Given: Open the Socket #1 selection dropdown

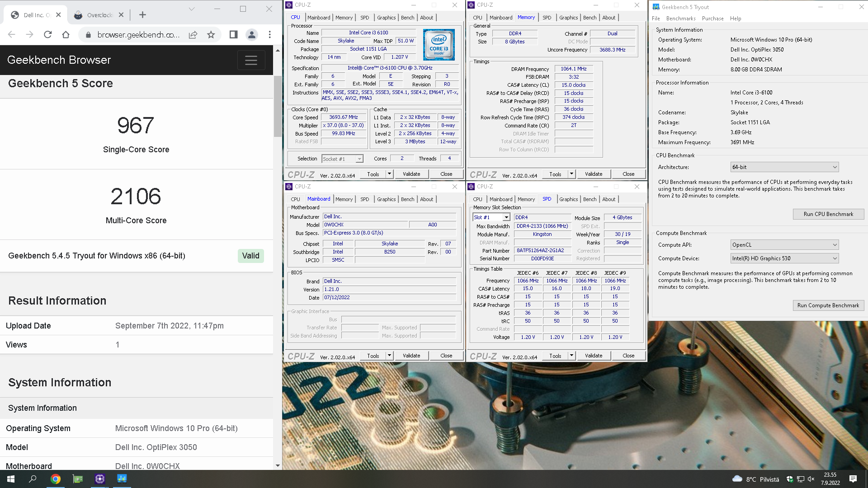Looking at the screenshot, I should [x=342, y=159].
